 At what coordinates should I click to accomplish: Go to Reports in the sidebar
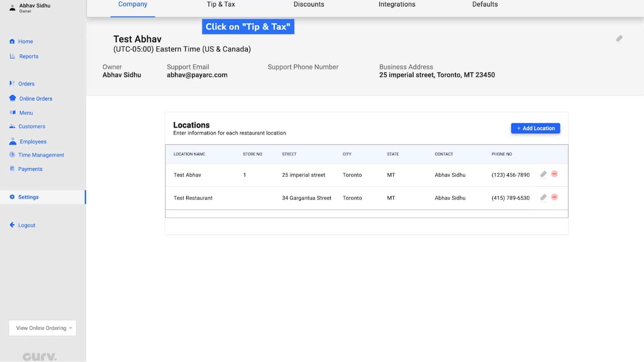(x=29, y=57)
